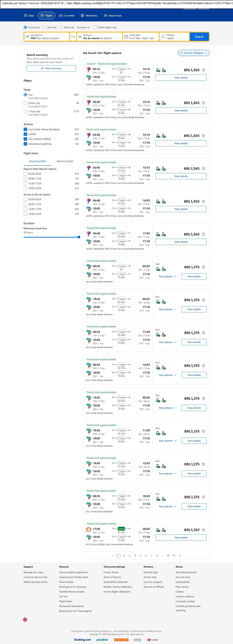Viewport: 233px width, 644px height.
Task: Click the Leaving from airport input field
Action: [47, 37]
